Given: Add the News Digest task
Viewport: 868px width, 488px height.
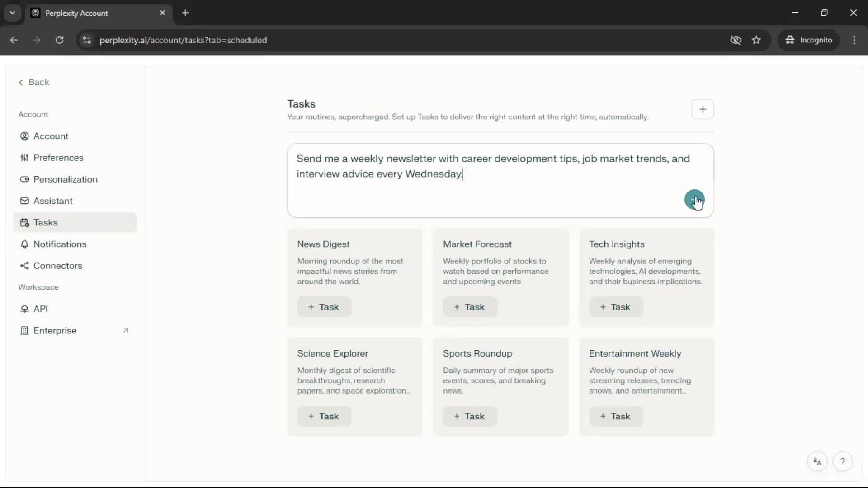Looking at the screenshot, I should click(x=324, y=307).
